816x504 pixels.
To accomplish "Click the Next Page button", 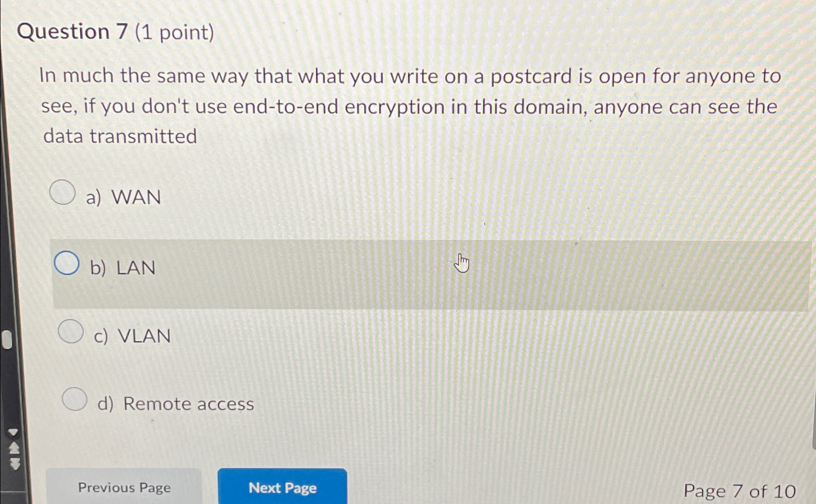I will click(283, 488).
